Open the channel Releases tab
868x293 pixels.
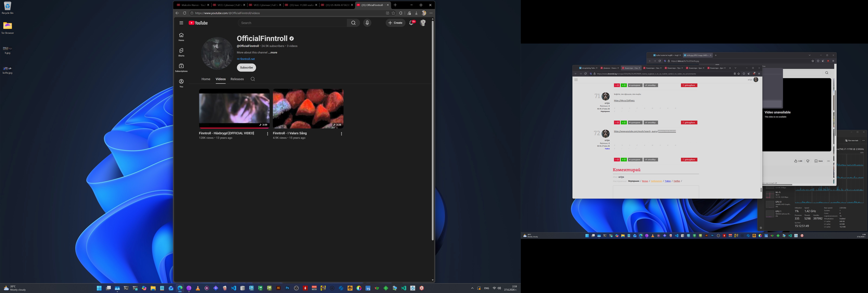click(237, 79)
